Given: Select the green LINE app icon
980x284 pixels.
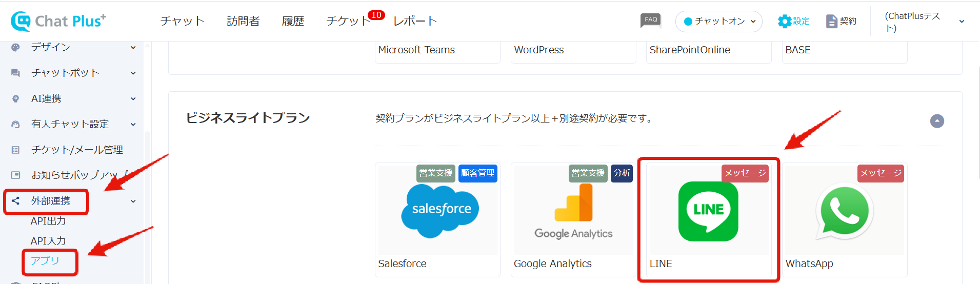Looking at the screenshot, I should [x=708, y=211].
